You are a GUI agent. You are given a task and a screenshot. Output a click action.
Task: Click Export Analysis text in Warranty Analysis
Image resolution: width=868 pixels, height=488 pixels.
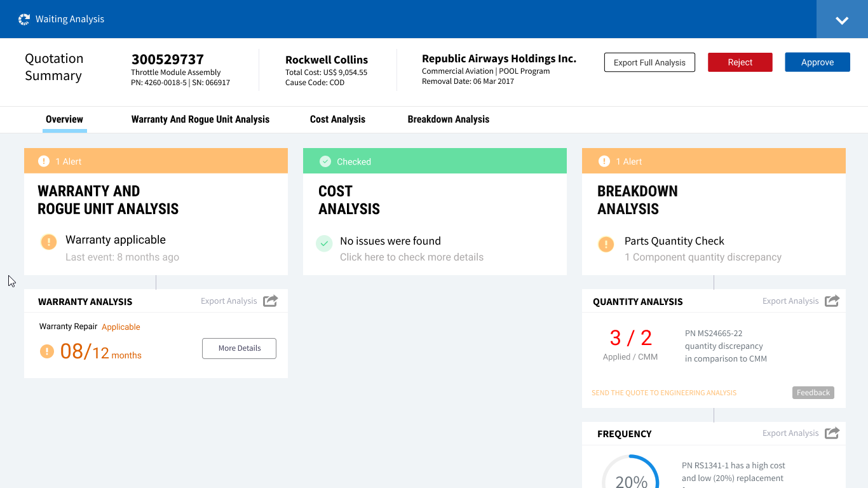[229, 301]
